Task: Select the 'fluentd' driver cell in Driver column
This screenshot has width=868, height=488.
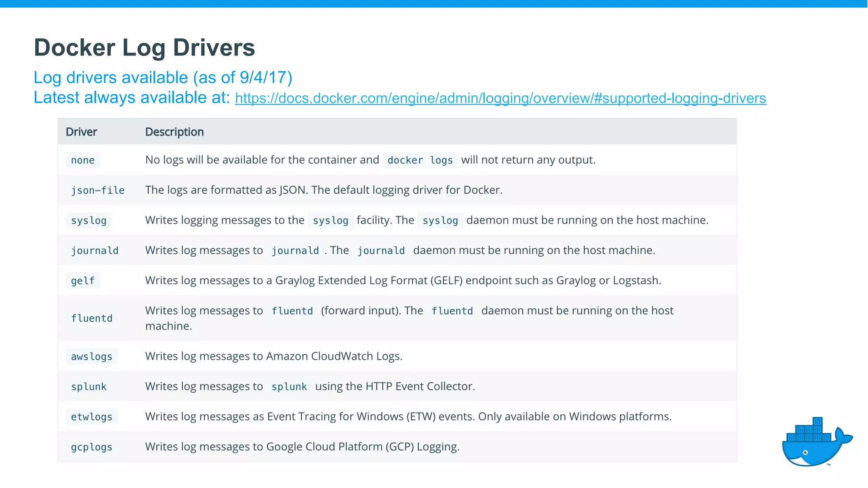Action: pos(92,318)
